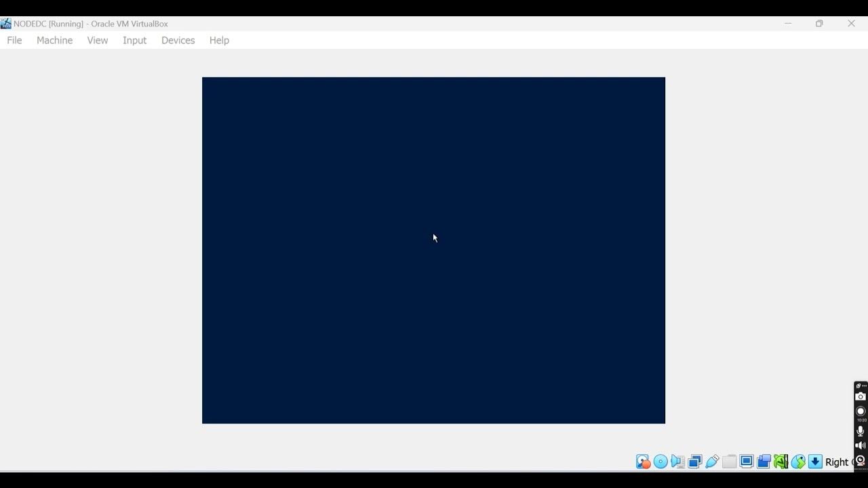Viewport: 868px width, 488px height.
Task: Open the View menu
Action: click(x=97, y=40)
